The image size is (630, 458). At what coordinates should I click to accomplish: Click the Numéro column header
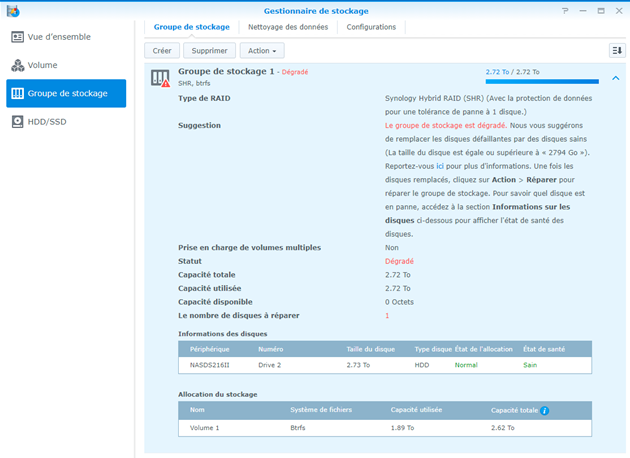tap(270, 349)
